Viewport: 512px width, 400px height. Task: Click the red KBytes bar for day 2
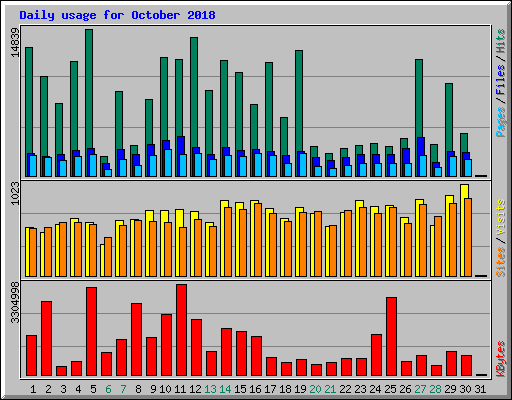pyautogui.click(x=47, y=339)
